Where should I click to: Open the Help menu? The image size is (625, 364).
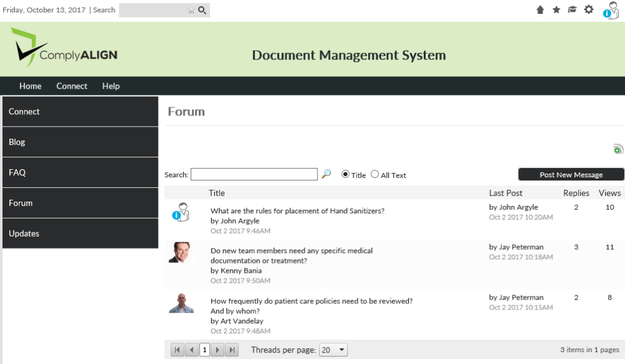pos(111,86)
